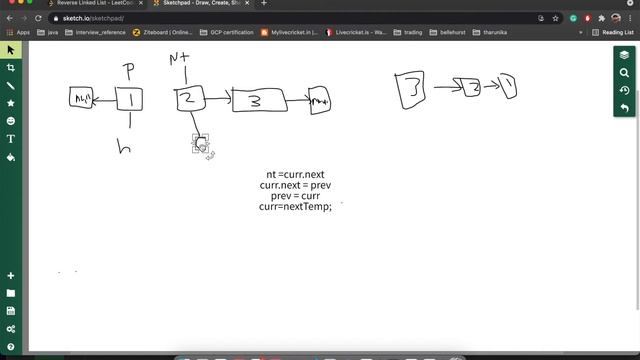The height and width of the screenshot is (360, 640).
Task: Open the history clock icon
Action: [x=624, y=90]
